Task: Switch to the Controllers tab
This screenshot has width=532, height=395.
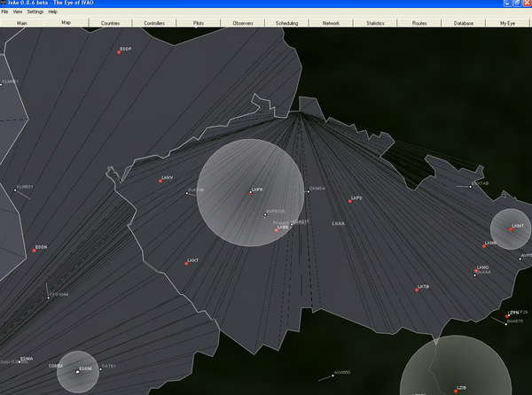Action: pyautogui.click(x=154, y=23)
